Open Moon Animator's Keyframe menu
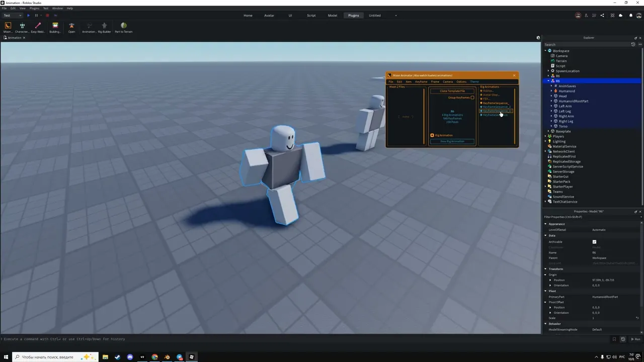The image size is (644, 362). pyautogui.click(x=421, y=81)
